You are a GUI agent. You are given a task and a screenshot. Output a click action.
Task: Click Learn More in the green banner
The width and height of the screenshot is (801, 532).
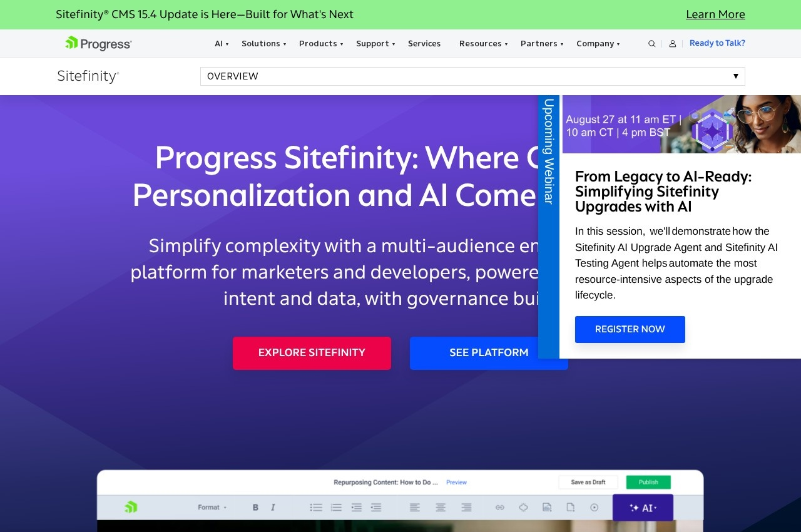(x=715, y=14)
